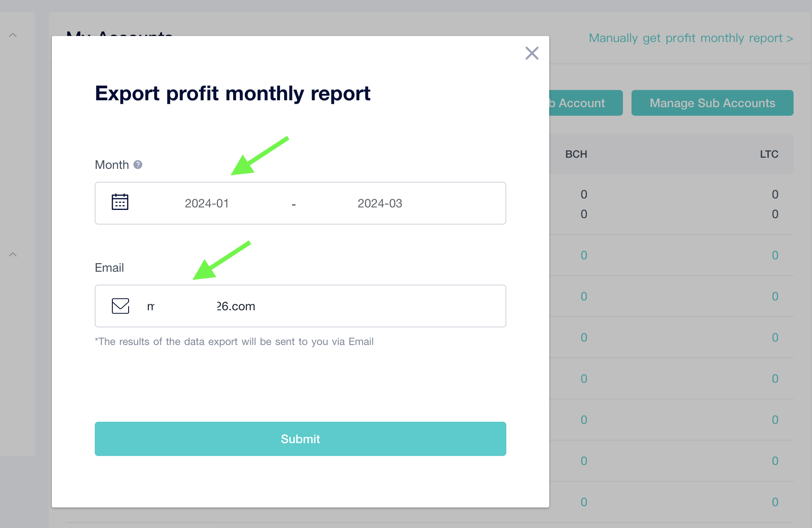Focus the Email address input field
Screen dimensions: 812x528
point(301,306)
